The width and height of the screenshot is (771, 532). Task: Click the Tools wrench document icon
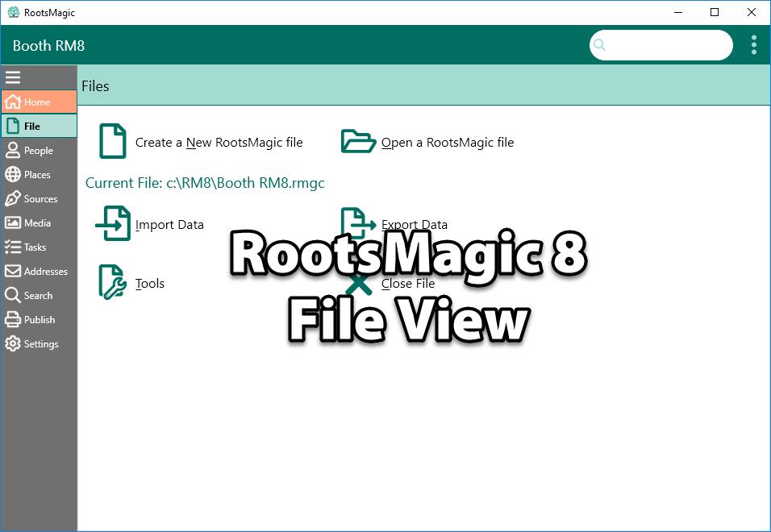point(113,282)
